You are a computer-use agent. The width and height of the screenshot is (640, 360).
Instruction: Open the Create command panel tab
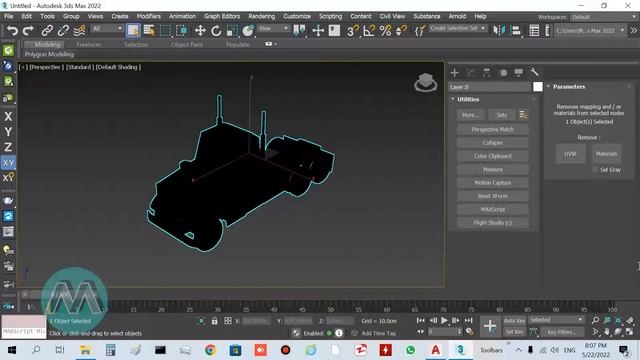coord(455,73)
